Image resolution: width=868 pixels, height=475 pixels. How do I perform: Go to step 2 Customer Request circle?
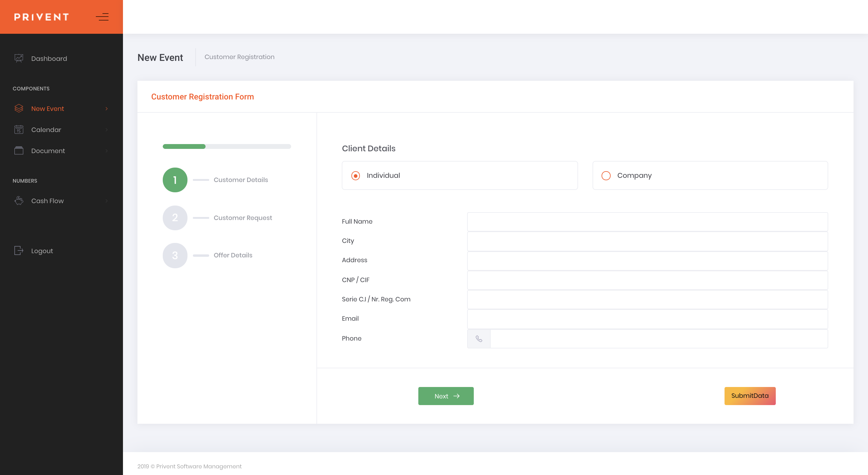click(175, 218)
